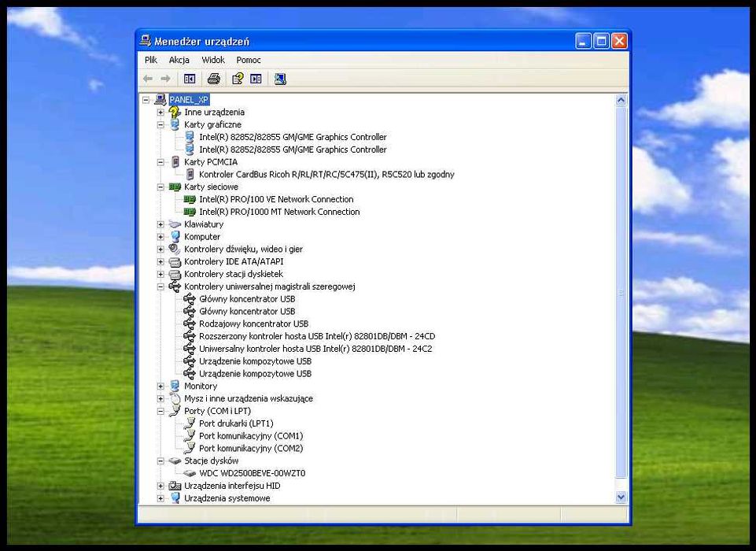
Task: Select Rozszerzony kontroler hosta USB 24CD
Action: click(x=317, y=336)
